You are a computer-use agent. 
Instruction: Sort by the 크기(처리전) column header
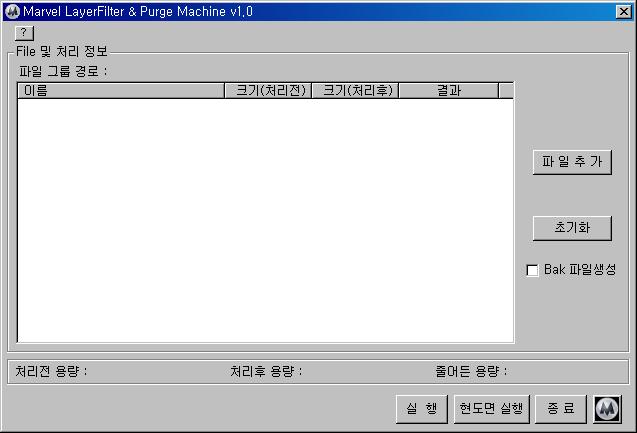[268, 91]
